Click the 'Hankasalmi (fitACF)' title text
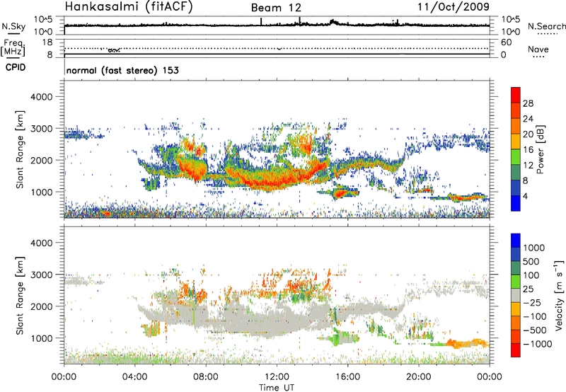Viewport: 566px width, 392px height. tap(129, 7)
